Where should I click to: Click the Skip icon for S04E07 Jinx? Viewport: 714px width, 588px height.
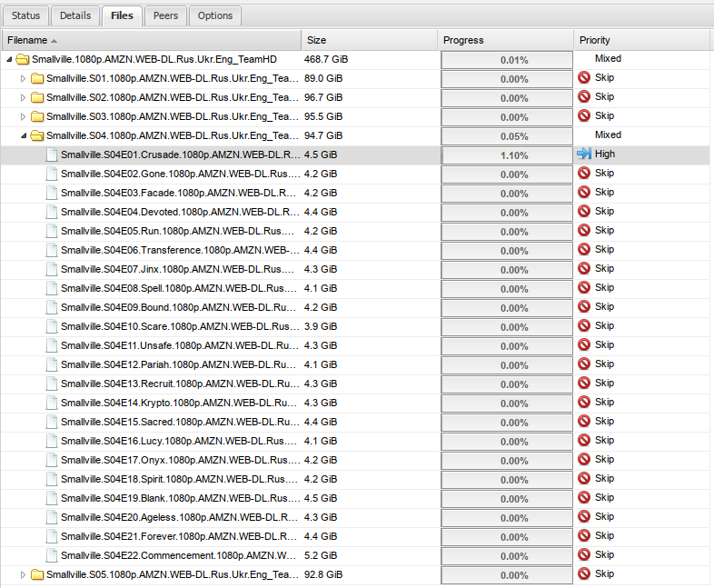584,269
